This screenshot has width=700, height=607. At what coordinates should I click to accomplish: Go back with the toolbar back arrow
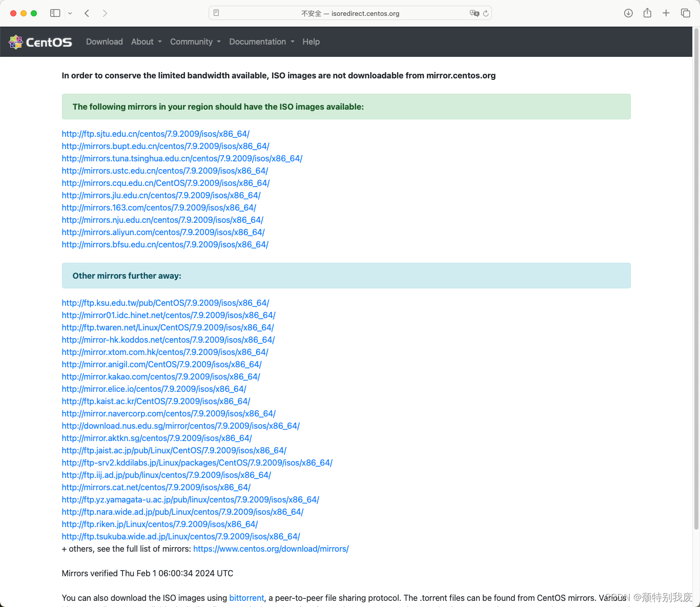tap(87, 13)
